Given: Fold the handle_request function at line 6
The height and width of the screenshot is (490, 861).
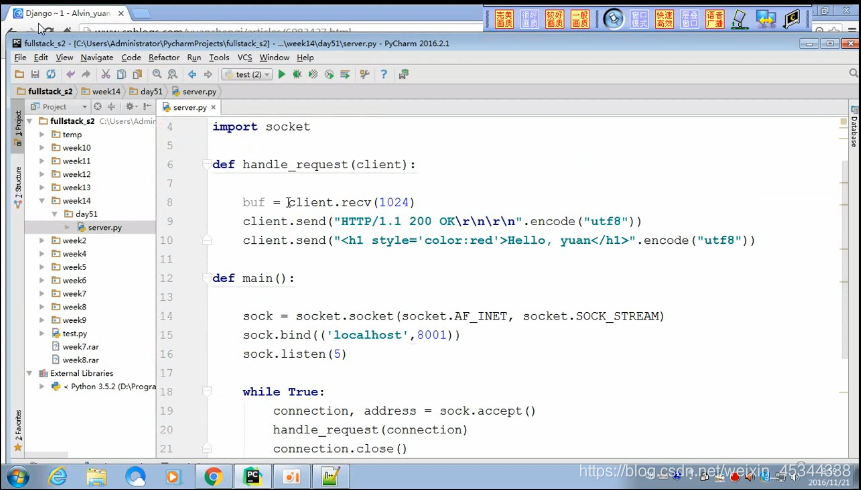Looking at the screenshot, I should 206,164.
